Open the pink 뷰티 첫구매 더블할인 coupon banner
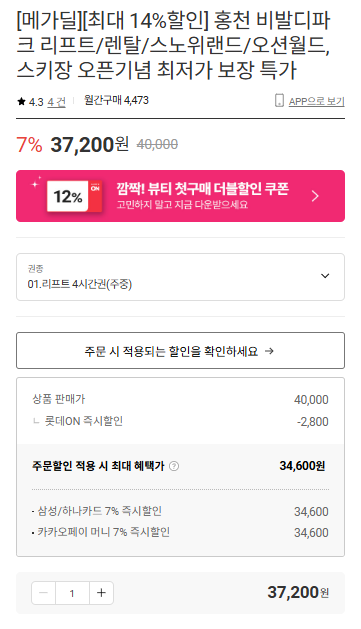Viewport: 361px width, 629px height. click(x=180, y=196)
